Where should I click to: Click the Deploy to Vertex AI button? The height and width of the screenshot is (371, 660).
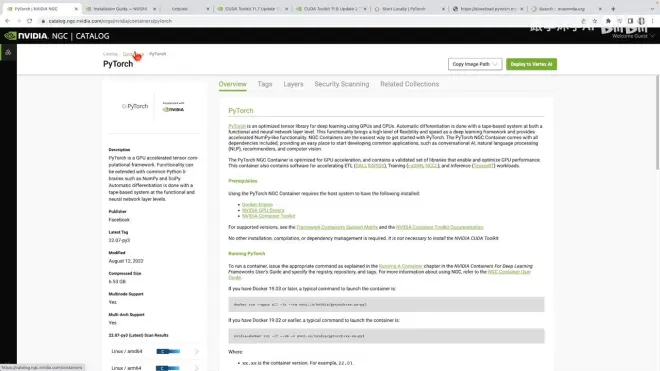coord(531,64)
